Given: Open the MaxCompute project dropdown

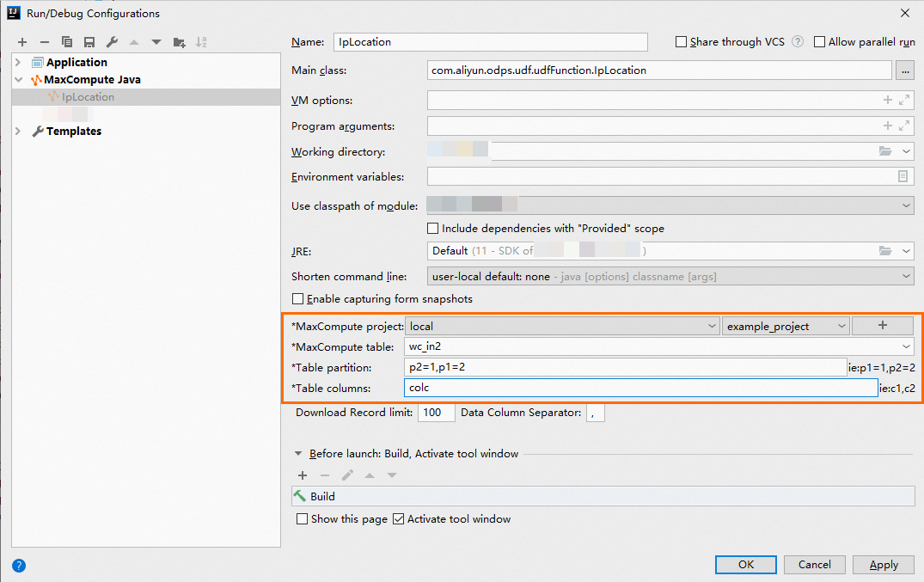Looking at the screenshot, I should click(710, 326).
